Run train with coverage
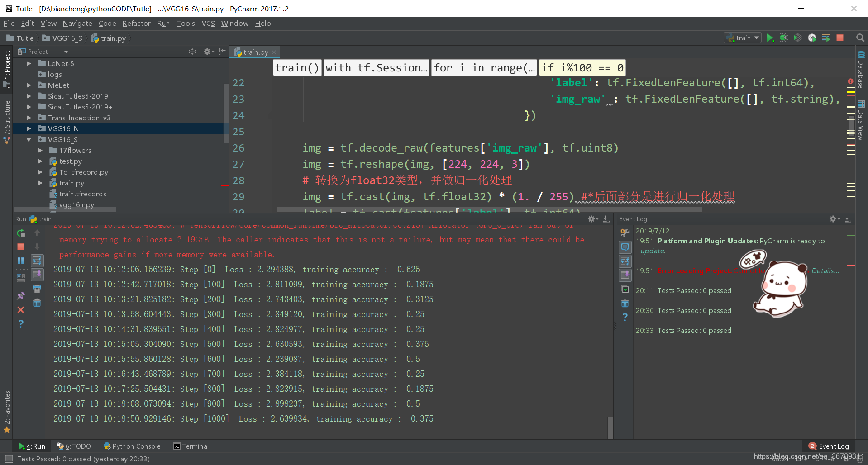This screenshot has width=868, height=465. (798, 38)
